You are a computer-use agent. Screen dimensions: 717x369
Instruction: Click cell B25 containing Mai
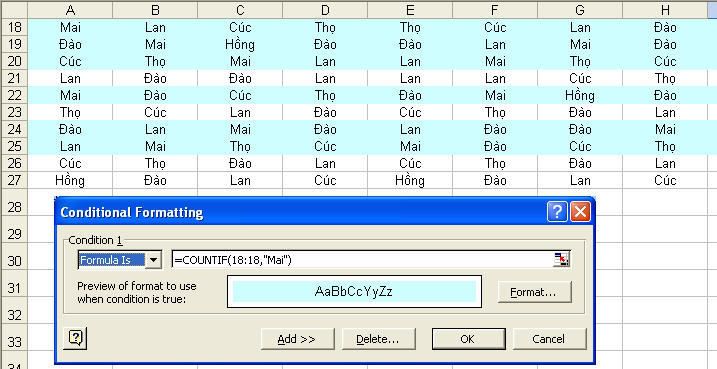[x=155, y=147]
